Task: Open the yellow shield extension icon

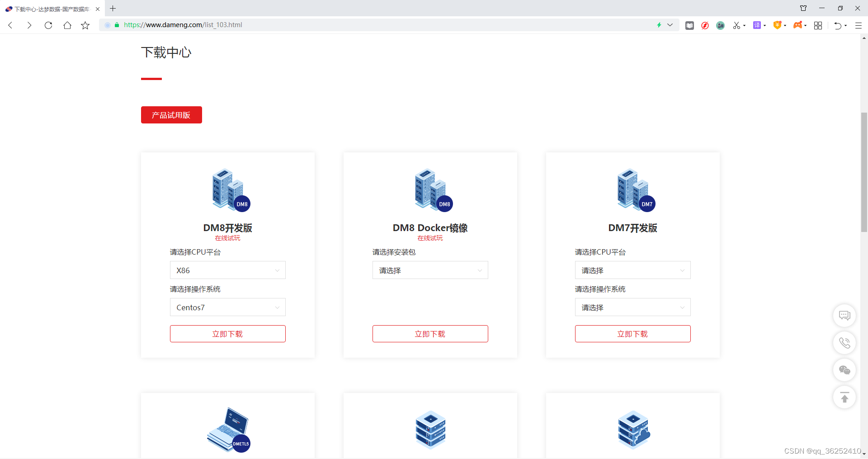Action: tap(777, 25)
